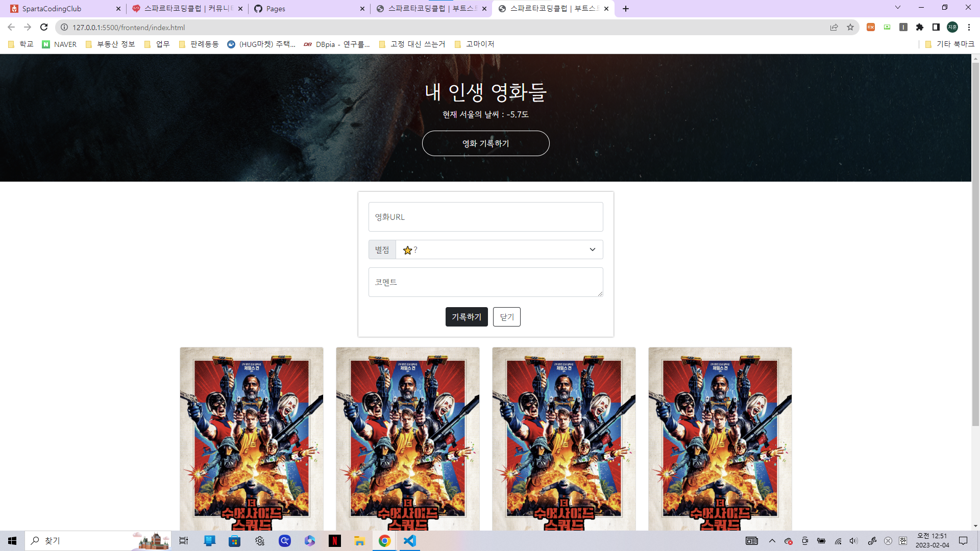Open the notification center icon
Viewport: 980px width, 551px height.
pos(963,541)
